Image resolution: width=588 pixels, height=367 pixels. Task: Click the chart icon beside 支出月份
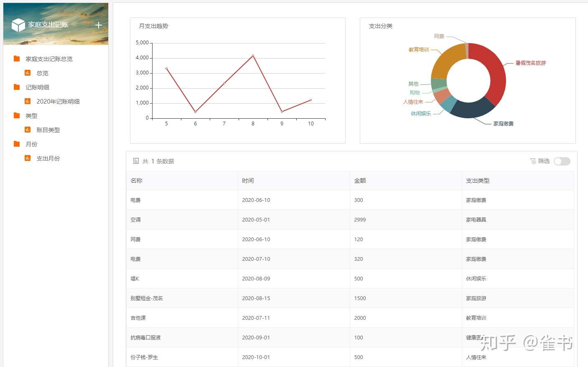point(28,158)
